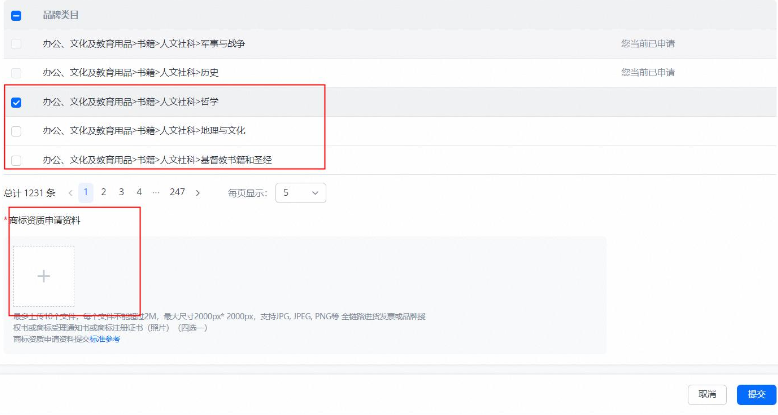Select the 历史 category row
Image resolution: width=778 pixels, height=415 pixels.
[x=130, y=73]
